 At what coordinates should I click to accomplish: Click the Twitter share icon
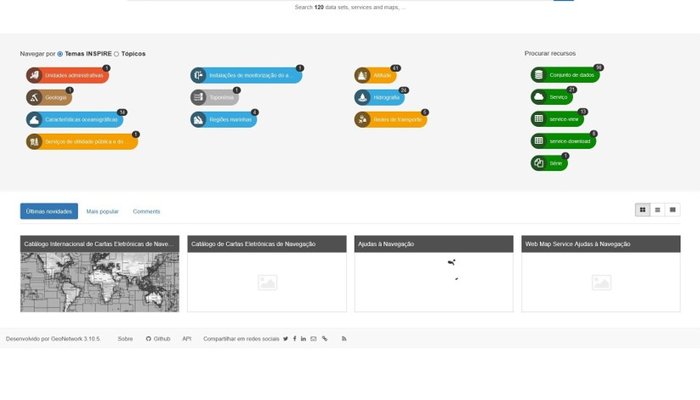285,339
